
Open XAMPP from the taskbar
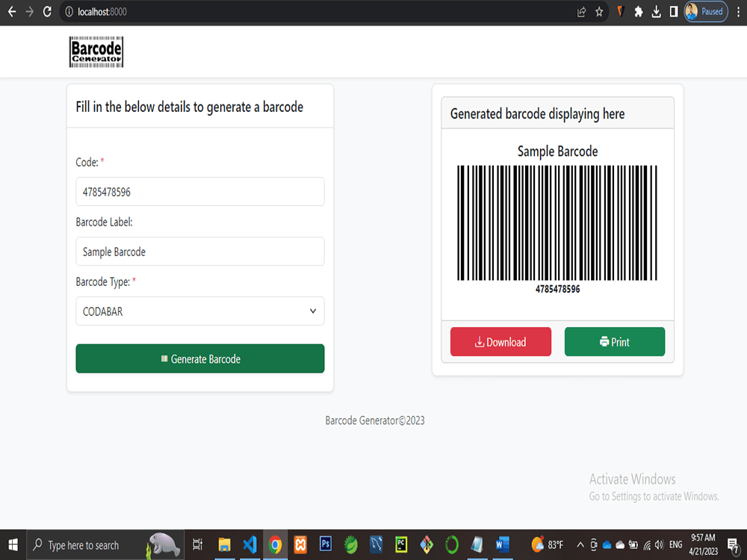[x=300, y=544]
